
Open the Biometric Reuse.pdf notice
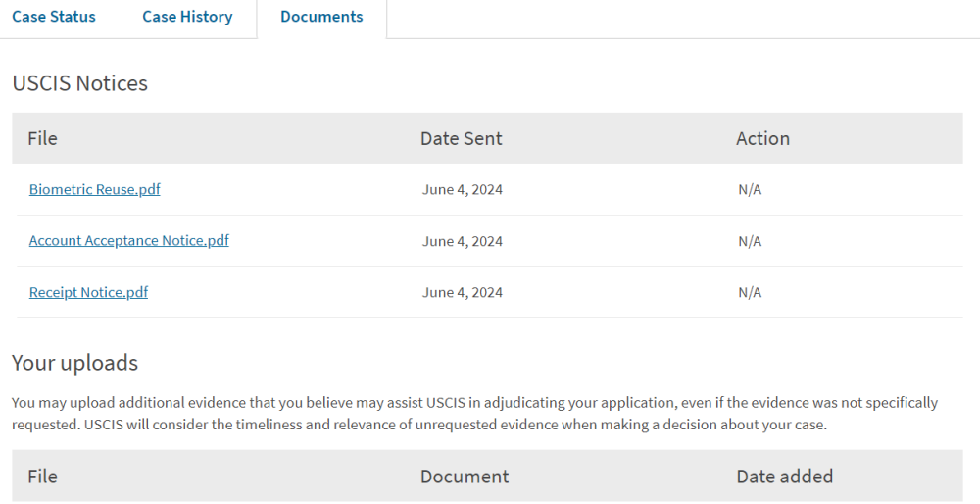94,189
